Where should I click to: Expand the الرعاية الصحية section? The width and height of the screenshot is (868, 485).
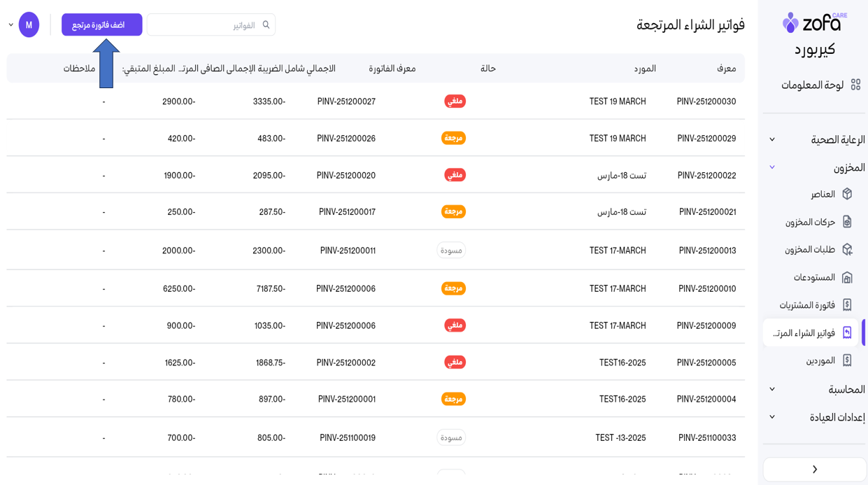click(x=772, y=139)
